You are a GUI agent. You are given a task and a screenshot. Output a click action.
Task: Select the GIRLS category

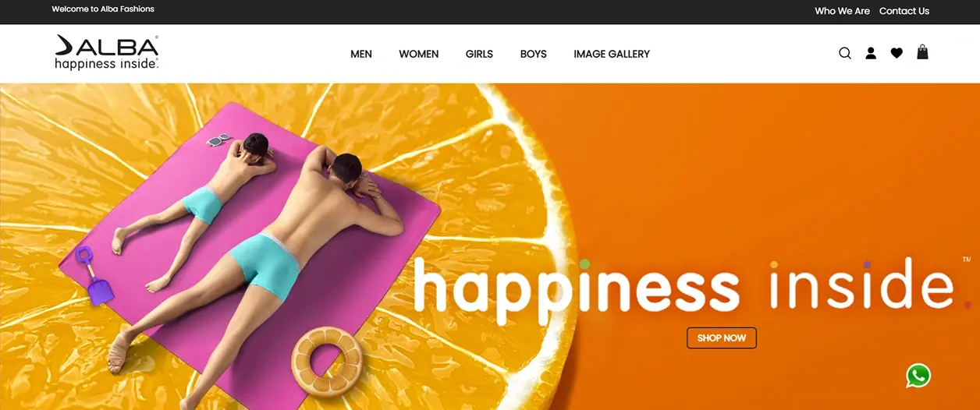pyautogui.click(x=479, y=54)
